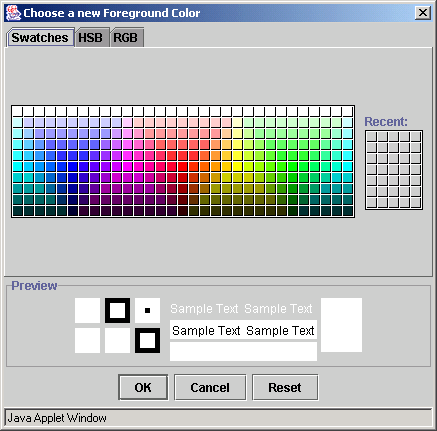Confirm color with OK button
This screenshot has height=431, width=437.
[143, 387]
